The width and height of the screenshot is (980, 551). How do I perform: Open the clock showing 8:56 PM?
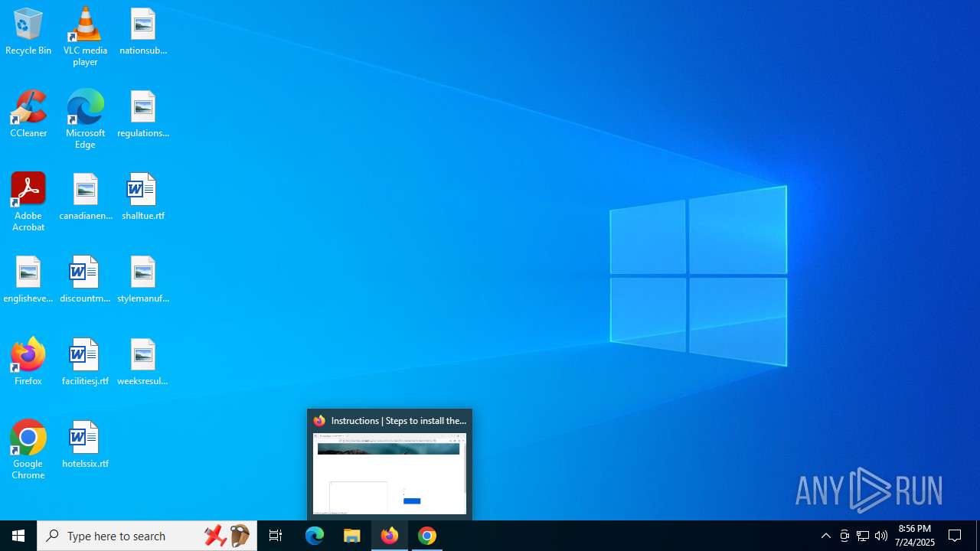coord(915,536)
